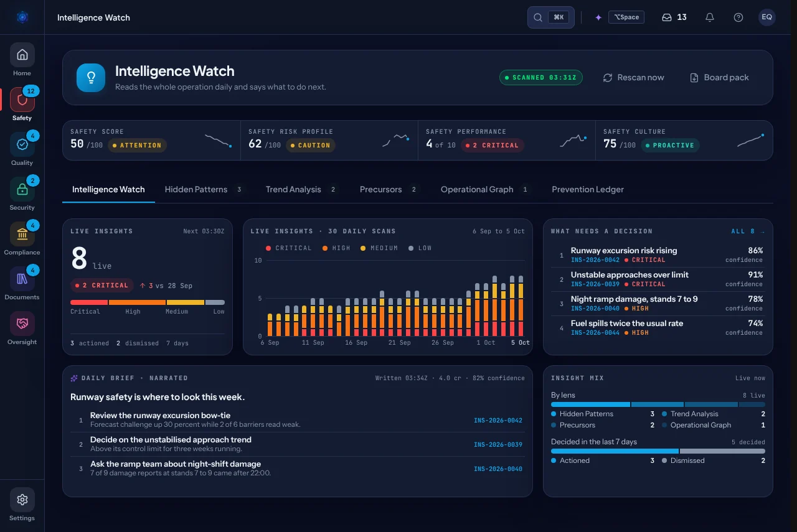This screenshot has width=797, height=532.
Task: Open link INS-2026-0040 in Daily Brief
Action: click(498, 469)
